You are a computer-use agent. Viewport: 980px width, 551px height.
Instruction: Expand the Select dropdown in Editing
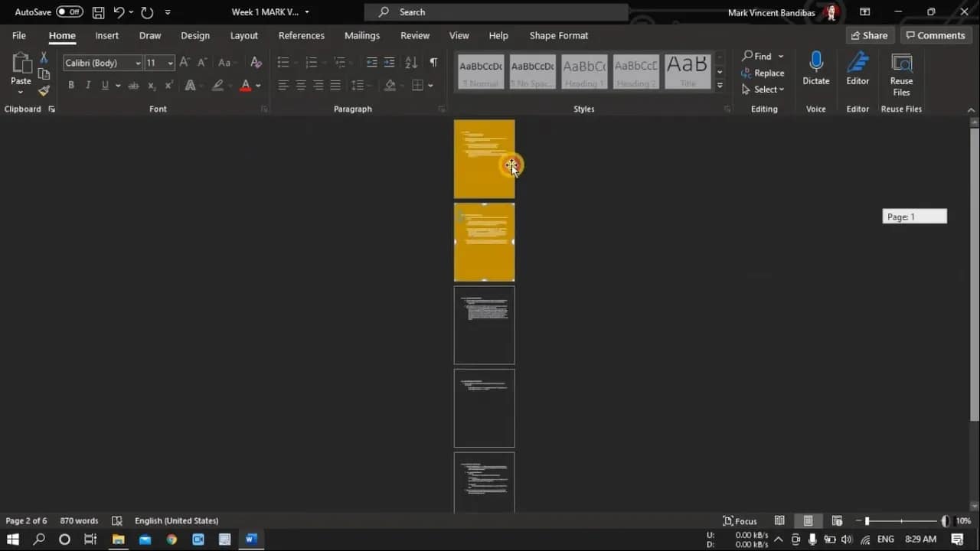tap(763, 90)
